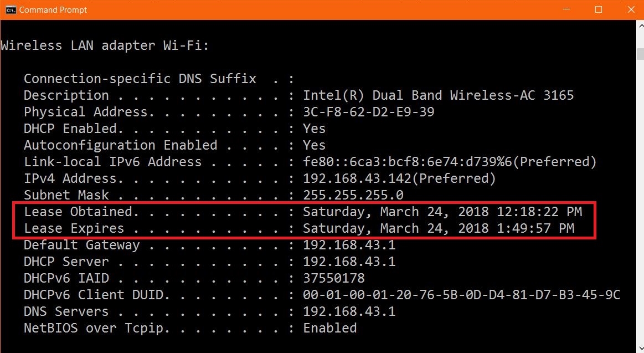The width and height of the screenshot is (644, 353).
Task: Click the Lease Expires timestamp
Action: (x=439, y=228)
